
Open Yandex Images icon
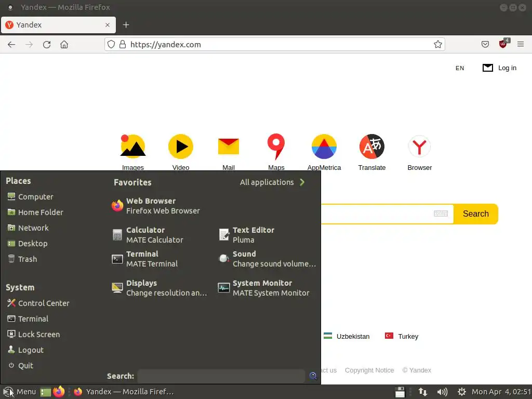pos(133,147)
